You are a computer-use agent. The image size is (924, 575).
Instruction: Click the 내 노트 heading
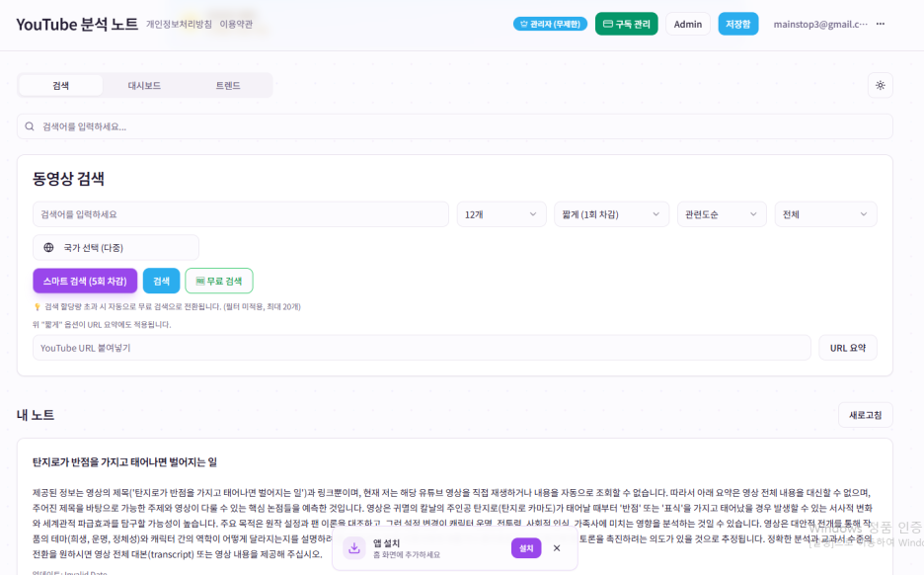pos(36,415)
